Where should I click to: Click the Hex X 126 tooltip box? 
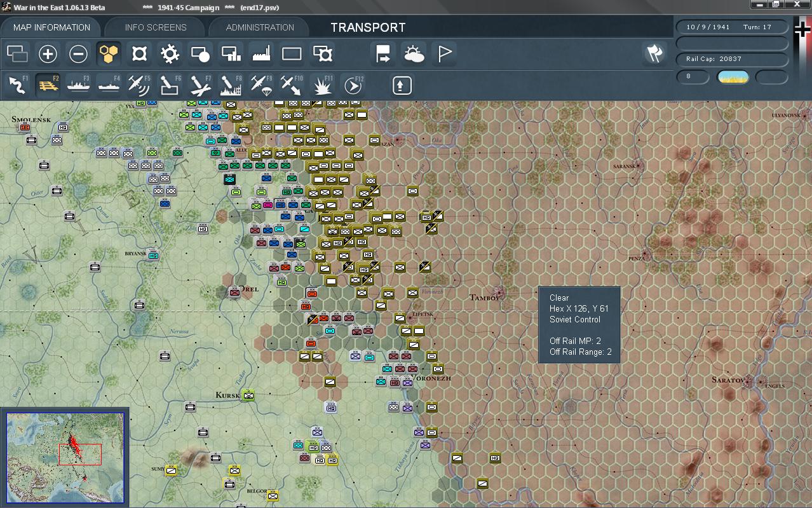coord(579,325)
